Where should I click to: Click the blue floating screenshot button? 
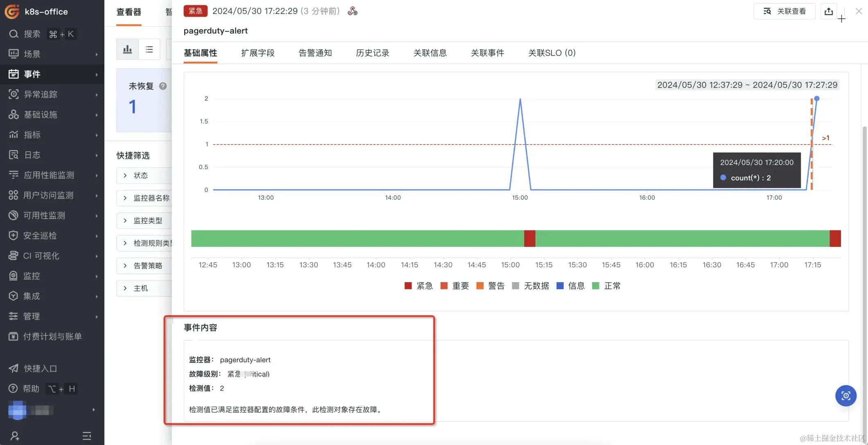click(x=845, y=395)
